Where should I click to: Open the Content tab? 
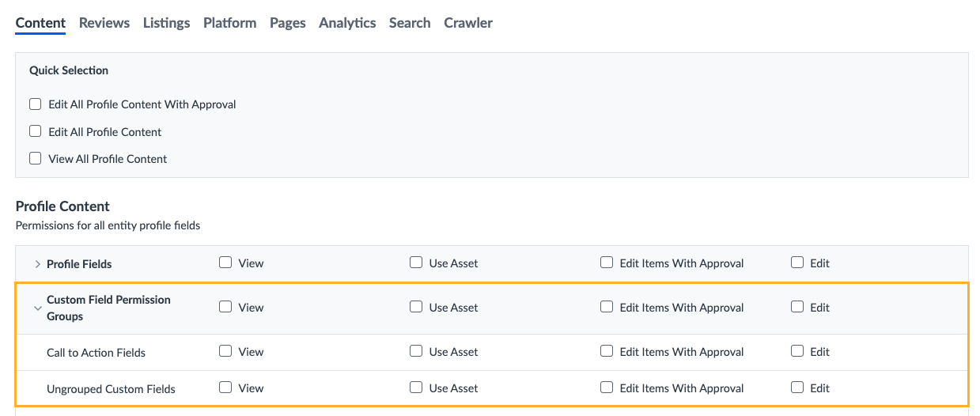[x=40, y=23]
